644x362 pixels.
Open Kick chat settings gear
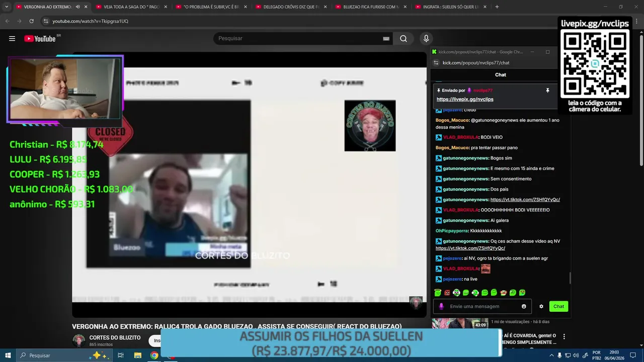click(541, 306)
